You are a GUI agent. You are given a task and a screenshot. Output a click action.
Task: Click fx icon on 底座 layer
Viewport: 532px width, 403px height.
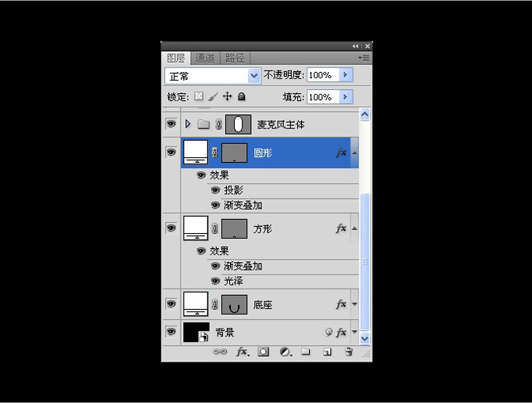pos(341,304)
